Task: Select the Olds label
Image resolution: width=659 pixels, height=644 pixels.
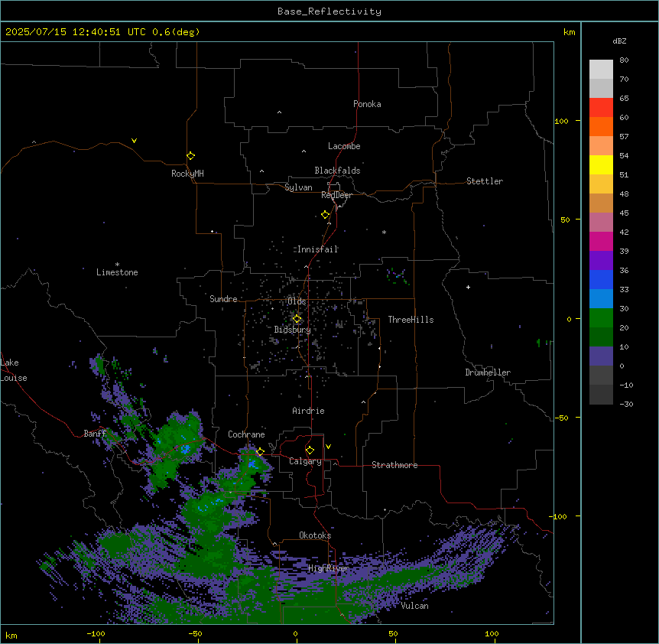Action: coord(297,301)
